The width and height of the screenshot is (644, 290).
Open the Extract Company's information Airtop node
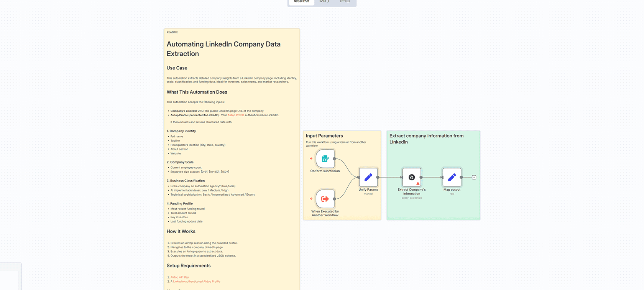click(x=412, y=177)
